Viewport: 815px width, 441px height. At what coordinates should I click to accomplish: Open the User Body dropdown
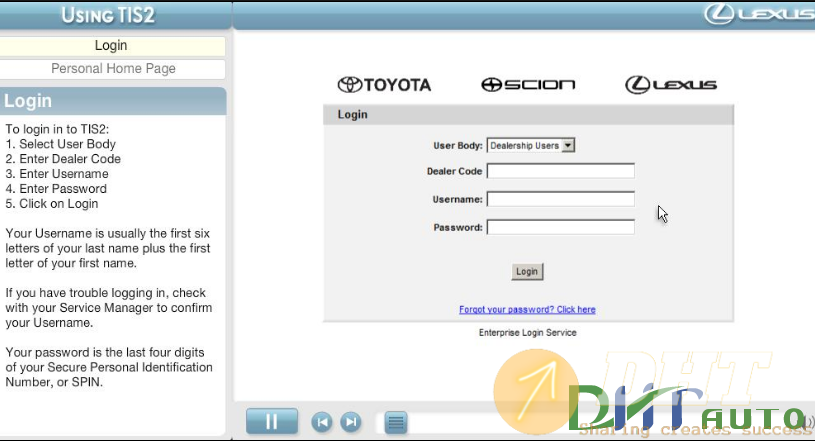[x=531, y=146]
